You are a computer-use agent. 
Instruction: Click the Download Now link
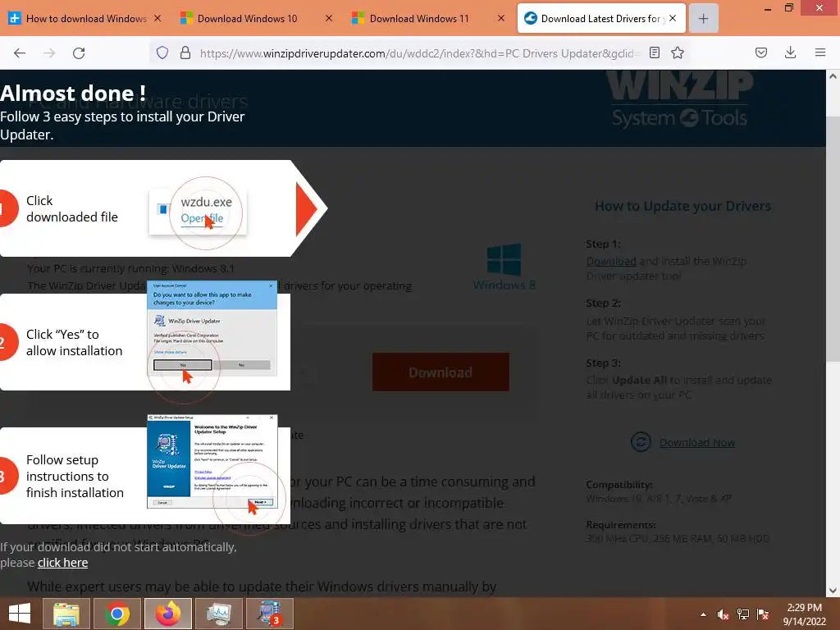click(697, 442)
